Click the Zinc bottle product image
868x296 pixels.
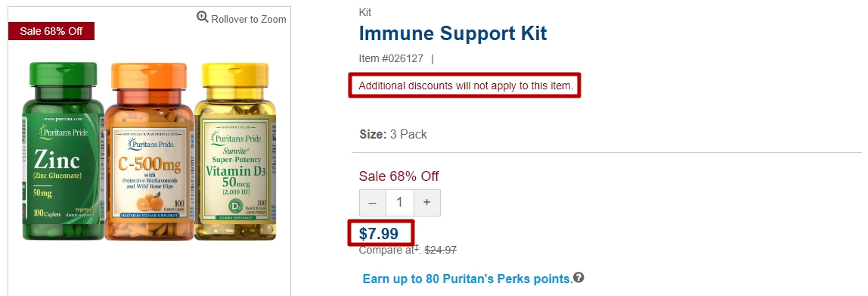coord(63,151)
